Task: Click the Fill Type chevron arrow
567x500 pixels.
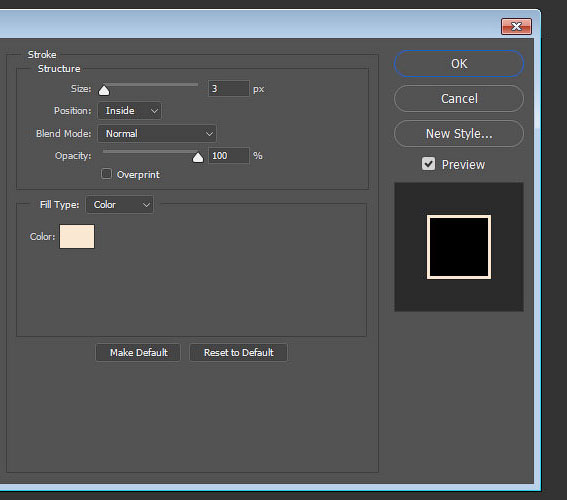Action: 146,205
